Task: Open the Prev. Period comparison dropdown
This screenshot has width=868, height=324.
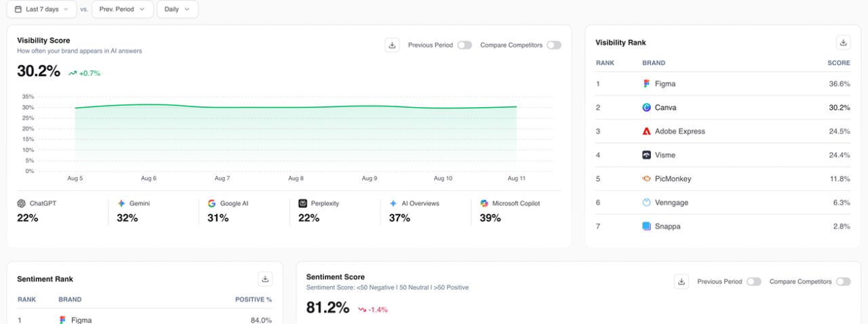Action: point(123,9)
